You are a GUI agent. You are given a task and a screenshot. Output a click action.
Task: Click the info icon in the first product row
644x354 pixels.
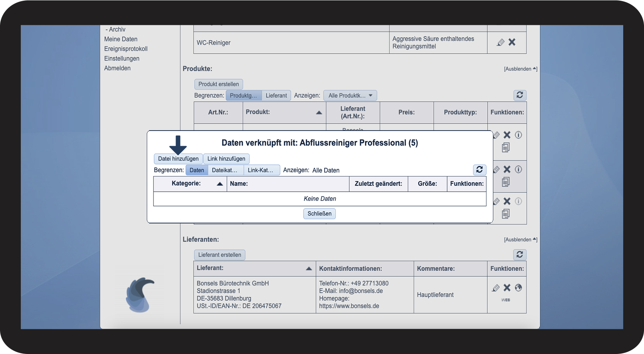click(518, 135)
